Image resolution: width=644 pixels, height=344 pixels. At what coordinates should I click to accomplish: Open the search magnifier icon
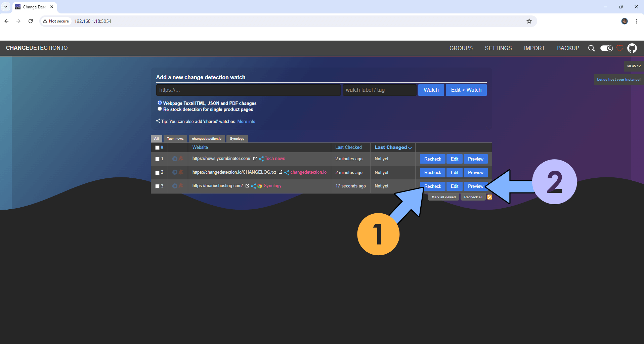click(x=591, y=48)
